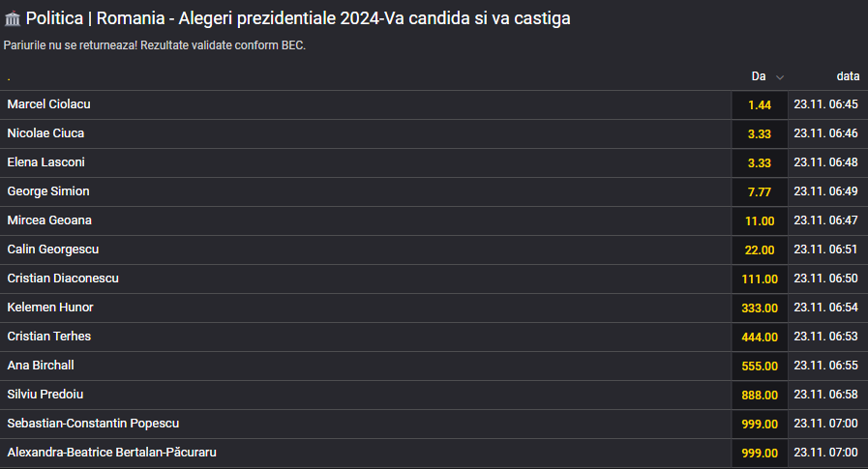Open the Marcel Ciolacu candidate row name
The image size is (868, 469).
point(48,104)
